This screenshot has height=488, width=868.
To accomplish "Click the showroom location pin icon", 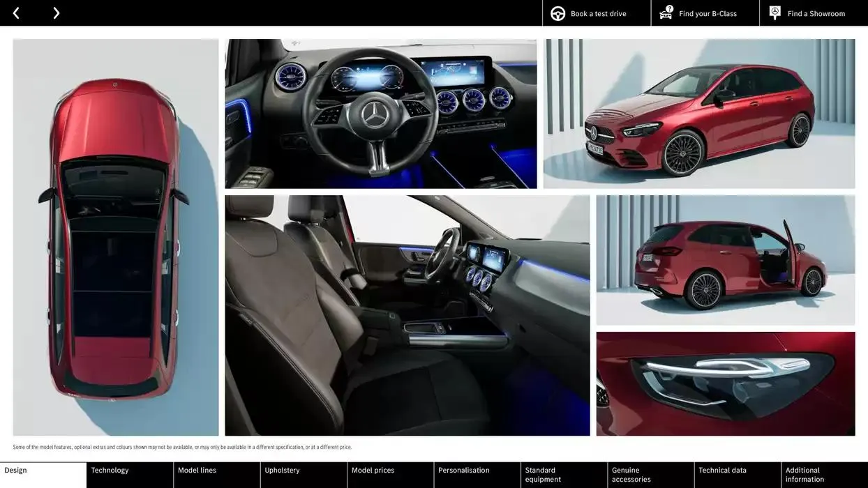I will point(775,13).
